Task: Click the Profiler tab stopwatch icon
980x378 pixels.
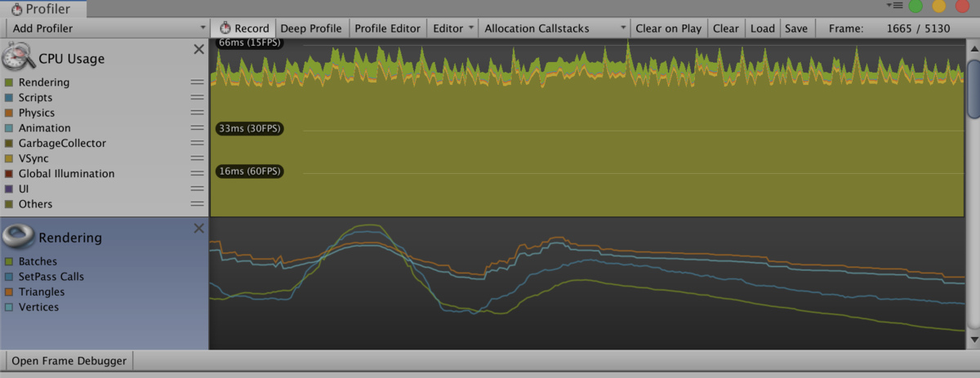Action: [x=16, y=9]
